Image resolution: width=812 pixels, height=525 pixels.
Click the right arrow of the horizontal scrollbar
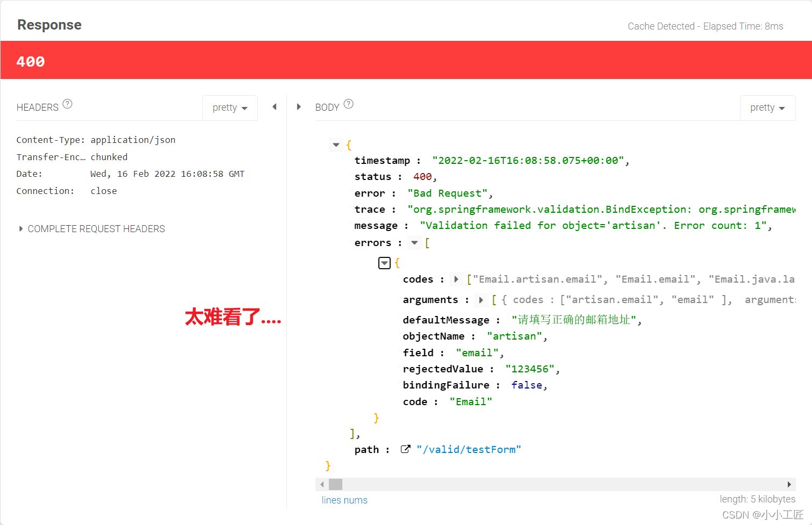click(790, 484)
